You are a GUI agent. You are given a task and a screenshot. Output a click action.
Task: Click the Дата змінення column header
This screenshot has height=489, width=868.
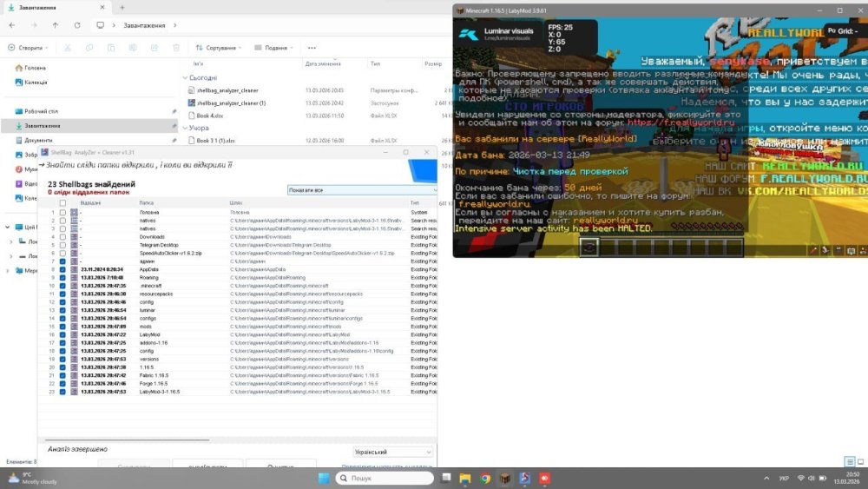(323, 63)
